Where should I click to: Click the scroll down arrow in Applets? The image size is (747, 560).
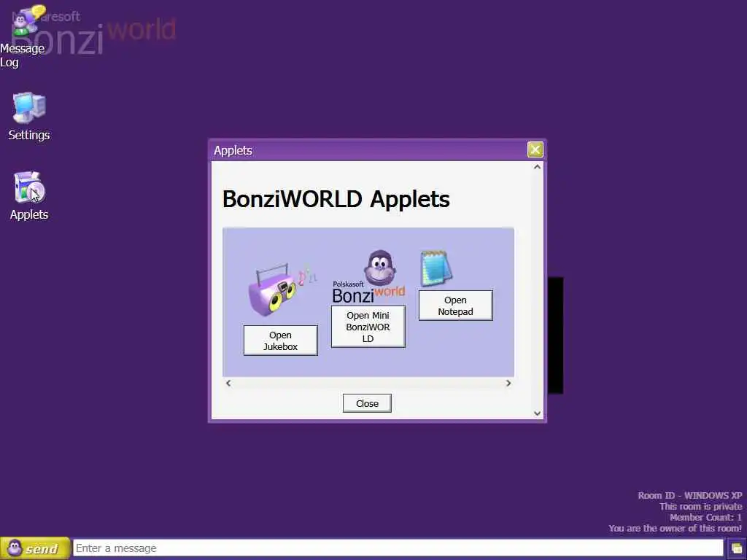[x=538, y=413]
